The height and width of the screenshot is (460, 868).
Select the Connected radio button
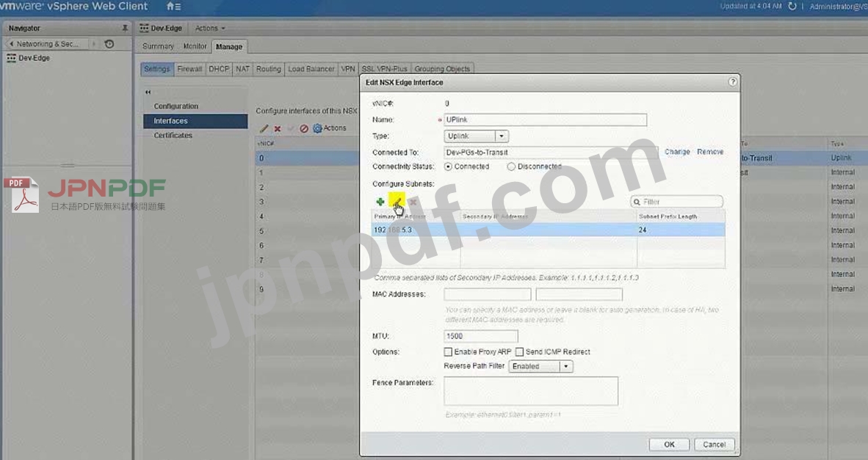click(449, 167)
